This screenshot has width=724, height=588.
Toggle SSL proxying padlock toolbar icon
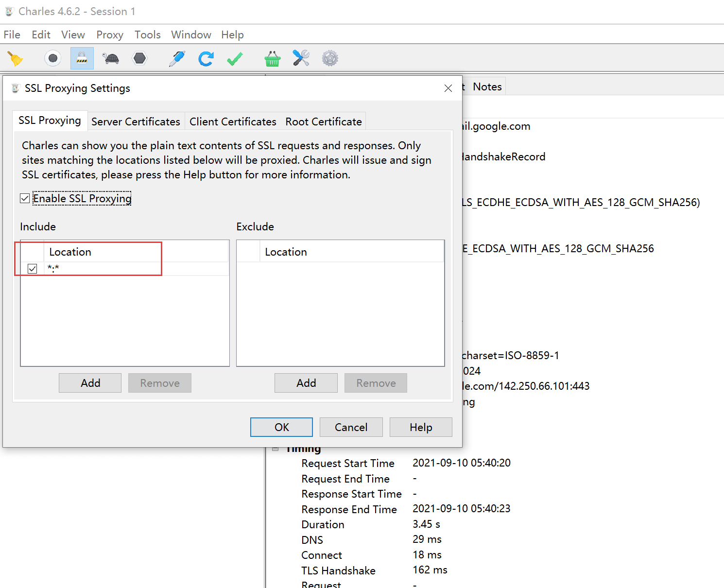coord(82,59)
